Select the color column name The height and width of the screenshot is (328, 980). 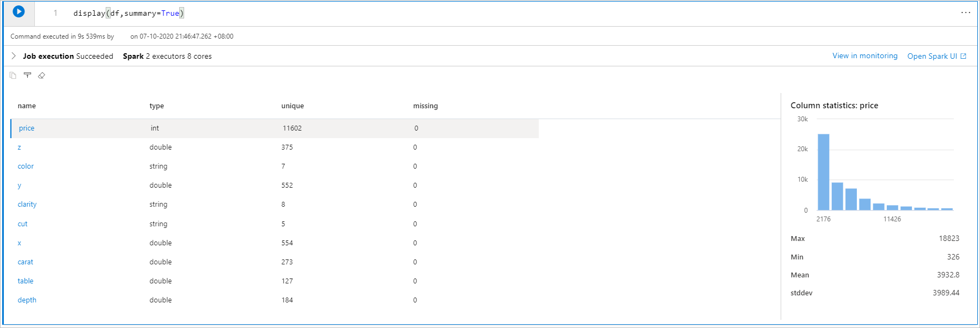(x=26, y=166)
